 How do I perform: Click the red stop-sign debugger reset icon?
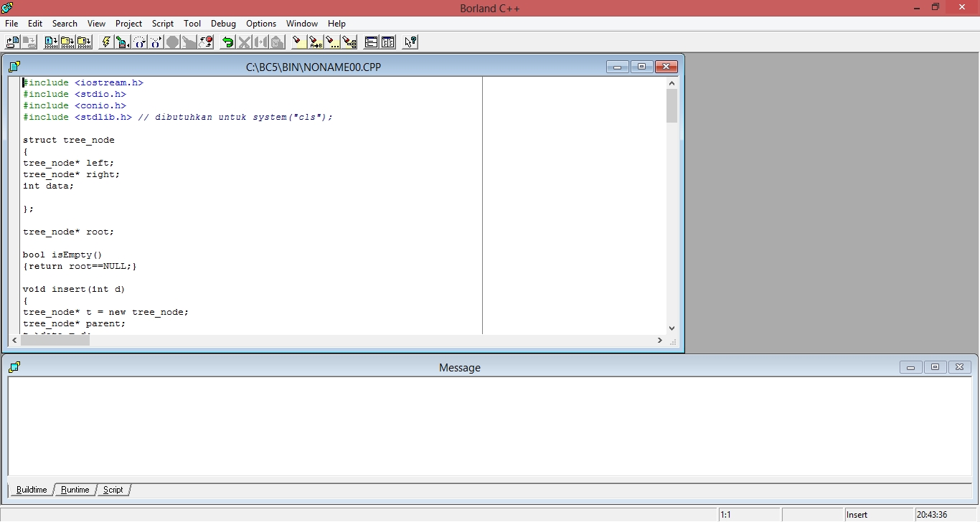(x=206, y=42)
